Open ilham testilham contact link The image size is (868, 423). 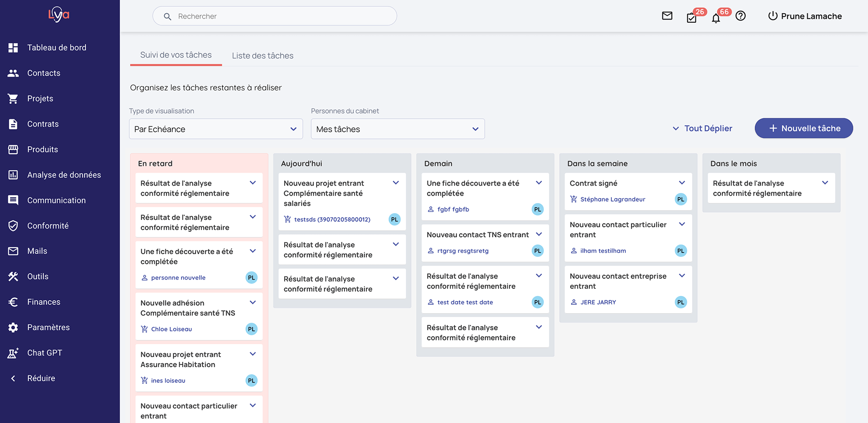(x=603, y=251)
